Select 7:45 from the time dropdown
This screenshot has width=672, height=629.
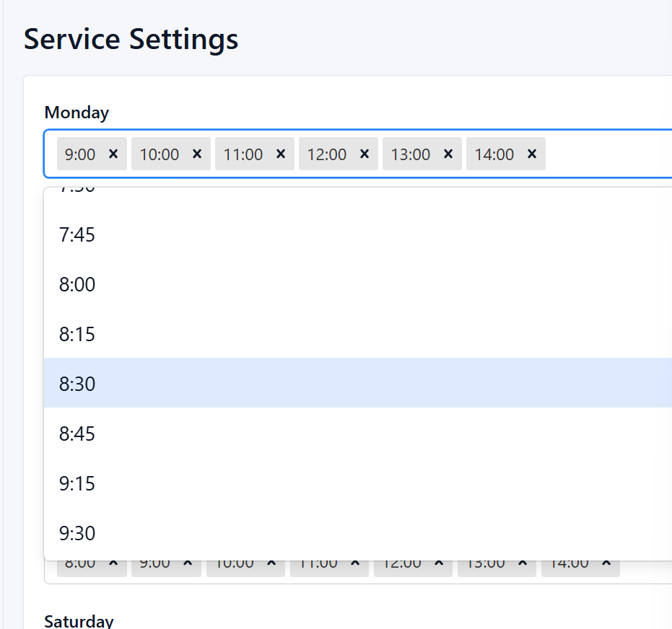click(77, 235)
